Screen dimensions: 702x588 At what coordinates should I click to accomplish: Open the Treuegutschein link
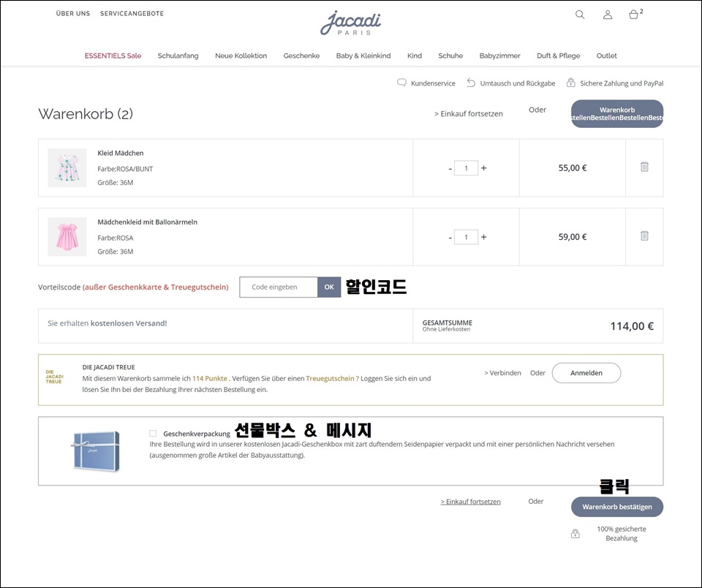(x=332, y=378)
